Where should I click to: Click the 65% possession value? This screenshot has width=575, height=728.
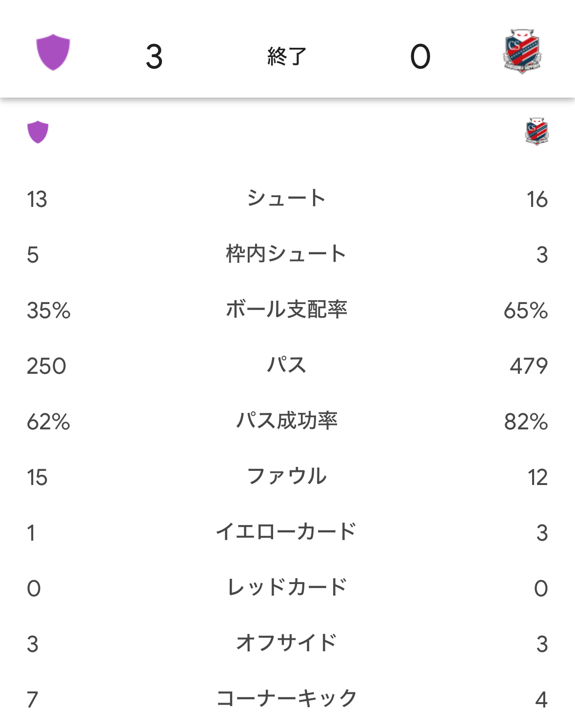(526, 311)
